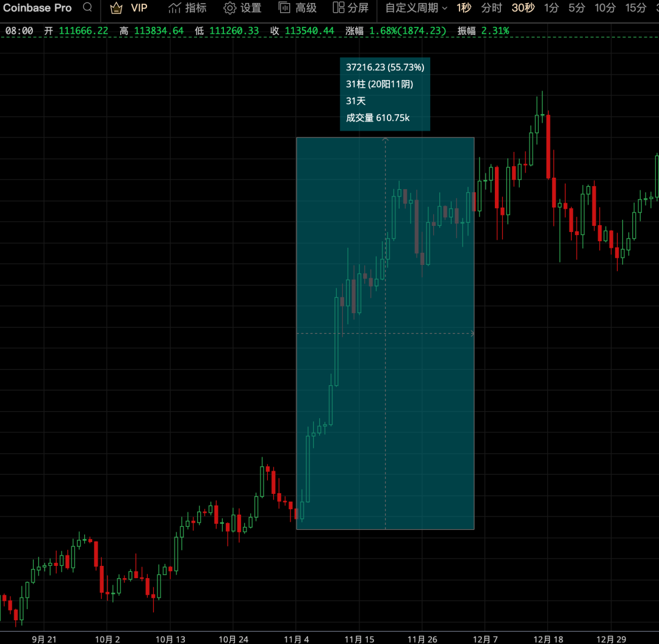Select the 10分 timeframe
659x644 pixels.
pyautogui.click(x=605, y=8)
